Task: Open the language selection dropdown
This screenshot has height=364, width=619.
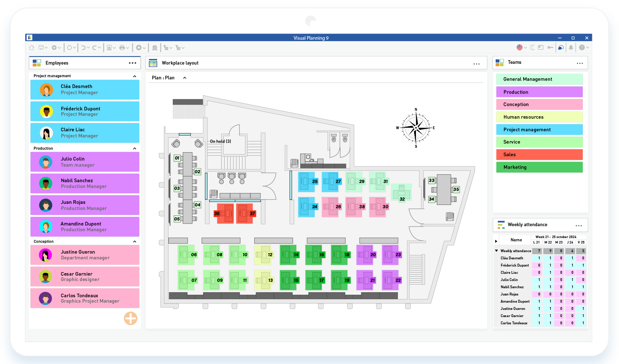Action: (521, 47)
